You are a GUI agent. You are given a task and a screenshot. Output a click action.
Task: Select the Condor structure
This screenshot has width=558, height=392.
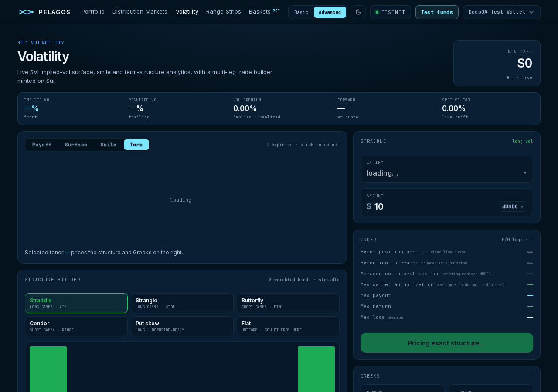[76, 326]
